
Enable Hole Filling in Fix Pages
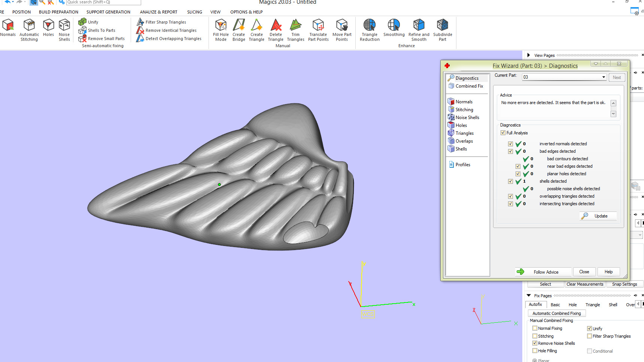[x=535, y=351]
